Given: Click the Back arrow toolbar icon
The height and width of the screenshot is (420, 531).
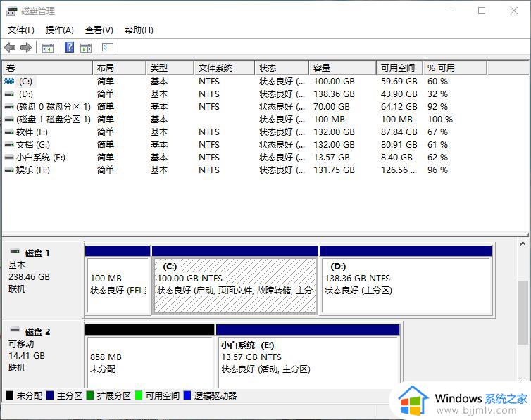Looking at the screenshot, I should point(10,47).
